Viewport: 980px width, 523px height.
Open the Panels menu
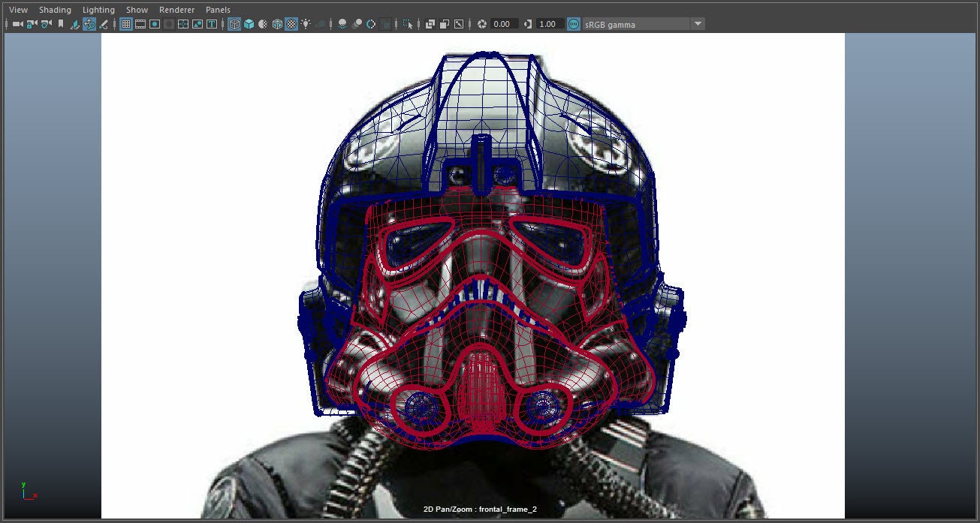click(218, 10)
